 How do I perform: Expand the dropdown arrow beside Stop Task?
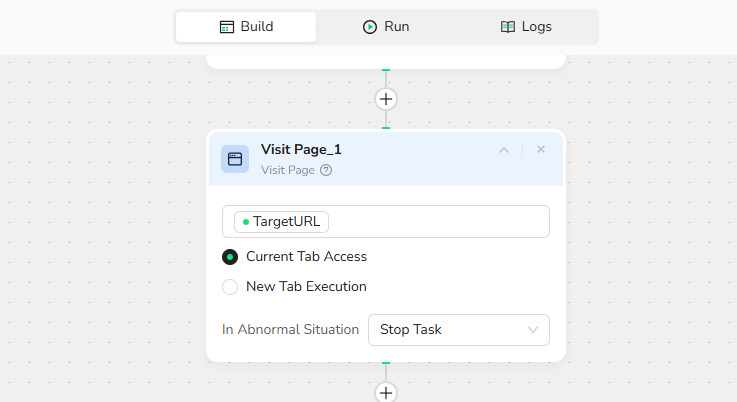click(532, 330)
